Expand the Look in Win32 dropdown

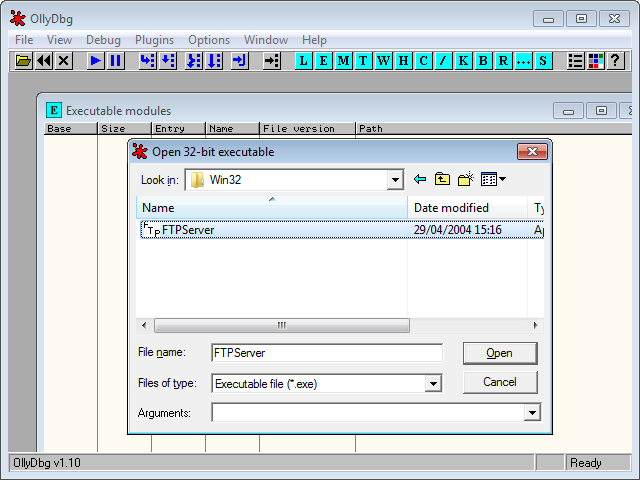394,180
